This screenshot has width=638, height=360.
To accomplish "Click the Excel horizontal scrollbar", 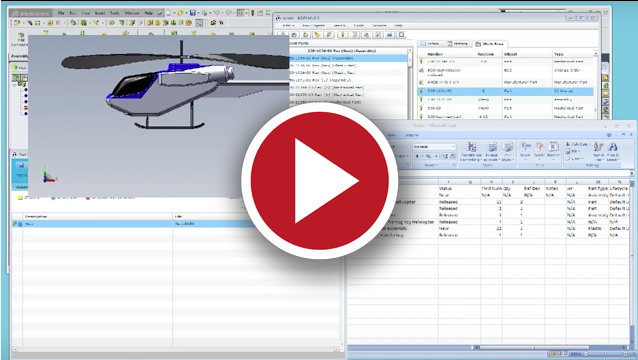I will pyautogui.click(x=535, y=348).
